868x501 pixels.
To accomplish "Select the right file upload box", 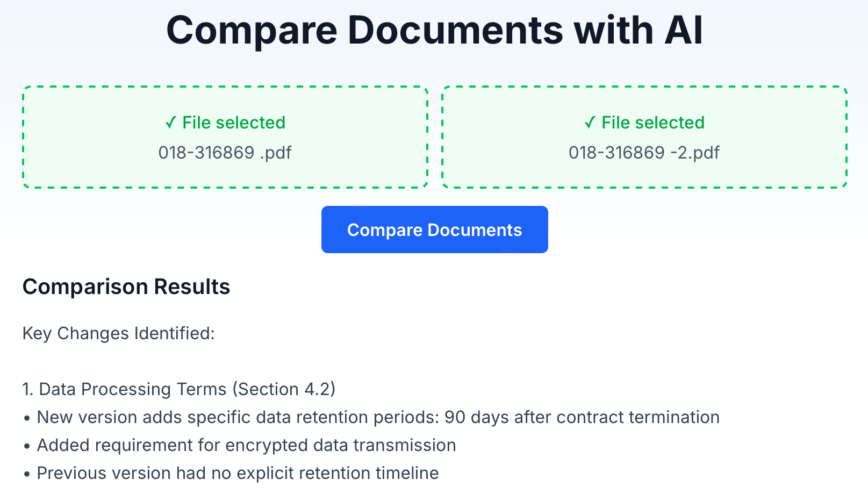I will pos(644,137).
